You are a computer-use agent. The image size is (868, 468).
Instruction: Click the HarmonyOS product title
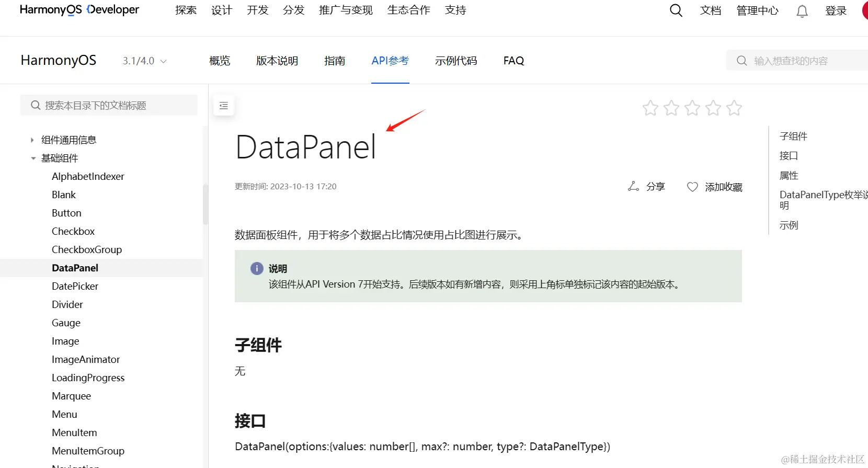[x=59, y=61]
